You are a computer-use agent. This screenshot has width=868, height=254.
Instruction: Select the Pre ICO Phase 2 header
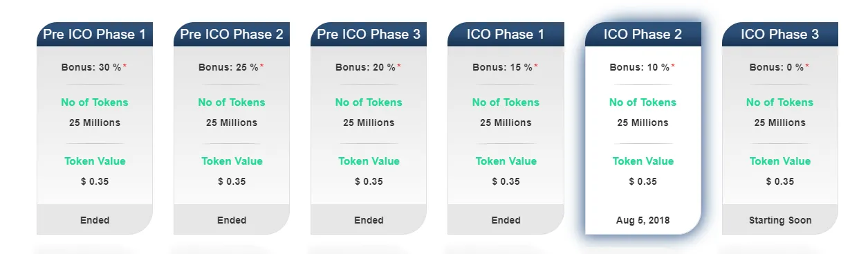click(232, 35)
